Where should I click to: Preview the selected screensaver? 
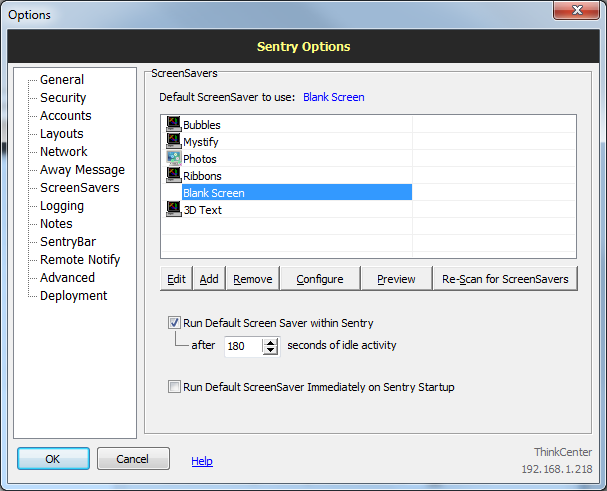coord(396,279)
